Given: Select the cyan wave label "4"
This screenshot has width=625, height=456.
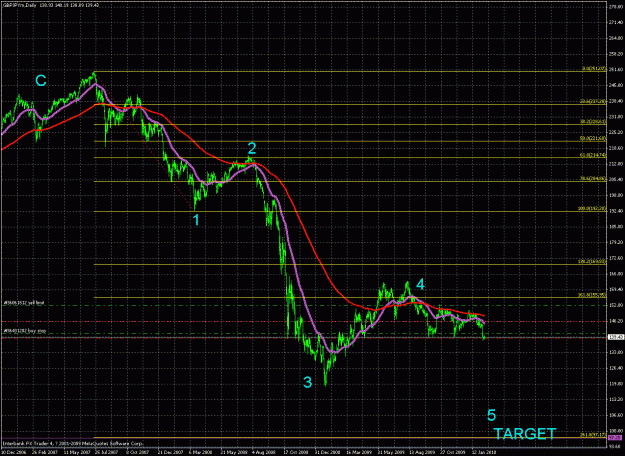Looking at the screenshot, I should [421, 284].
